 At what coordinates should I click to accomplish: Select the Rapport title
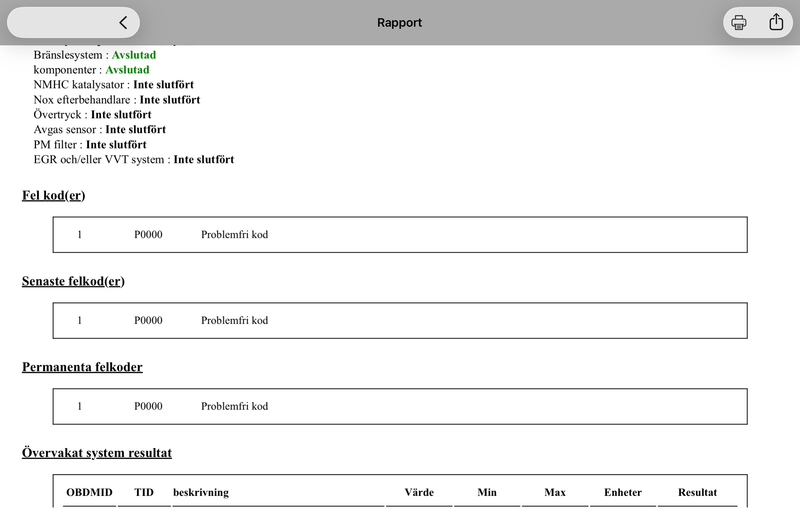point(399,22)
